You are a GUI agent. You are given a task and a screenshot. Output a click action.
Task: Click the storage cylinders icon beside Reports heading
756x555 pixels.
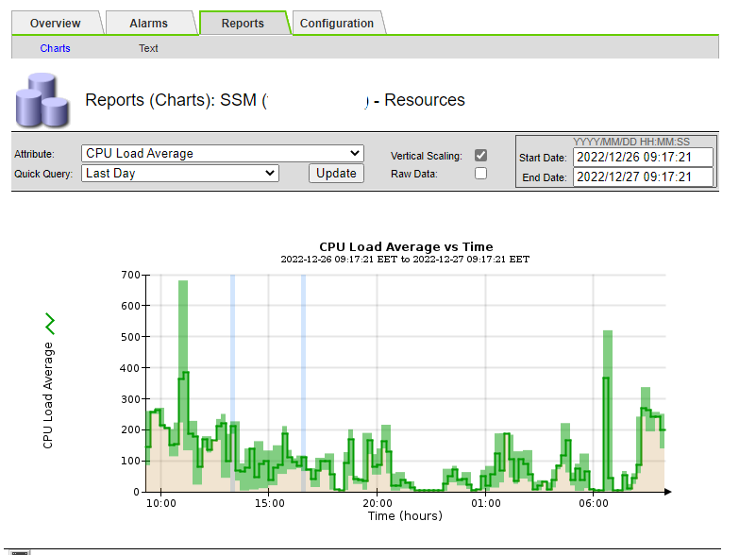pos(41,101)
